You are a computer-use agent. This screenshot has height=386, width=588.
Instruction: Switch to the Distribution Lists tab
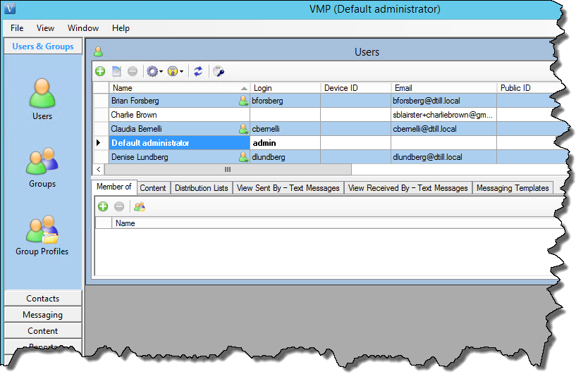coord(201,188)
